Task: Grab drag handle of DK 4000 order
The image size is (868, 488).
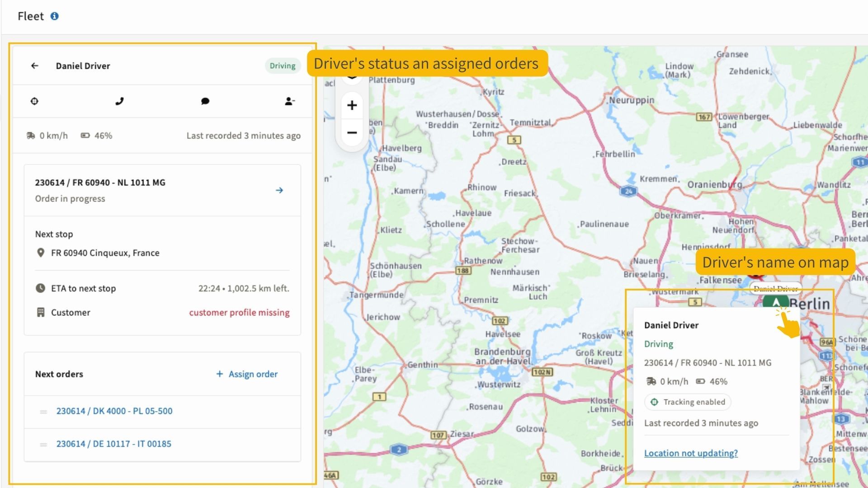Action: point(43,412)
